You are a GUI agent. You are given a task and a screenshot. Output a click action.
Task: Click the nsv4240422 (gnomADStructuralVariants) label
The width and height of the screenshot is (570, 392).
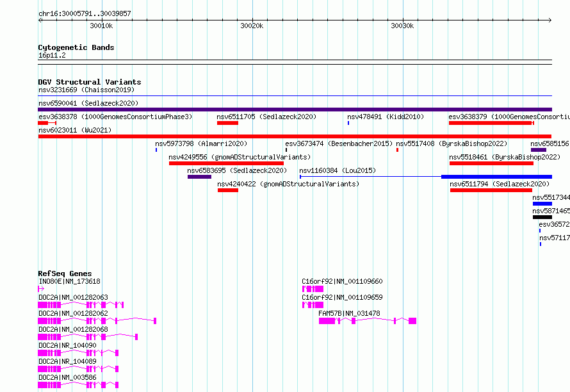(288, 184)
